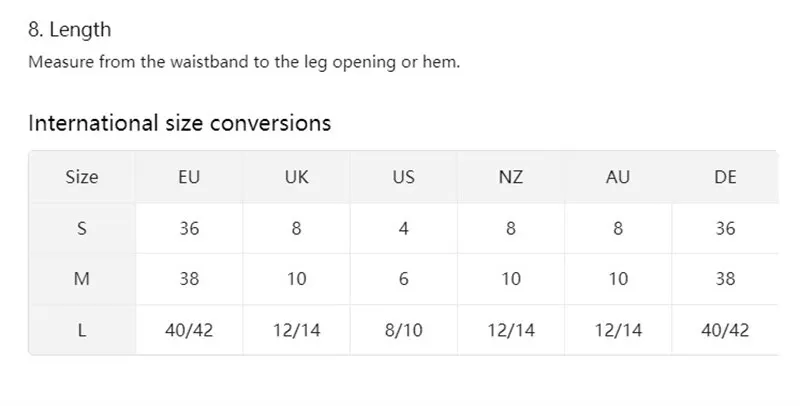The image size is (800, 406).
Task: Select EU 40/42 cell for size L
Action: [189, 330]
